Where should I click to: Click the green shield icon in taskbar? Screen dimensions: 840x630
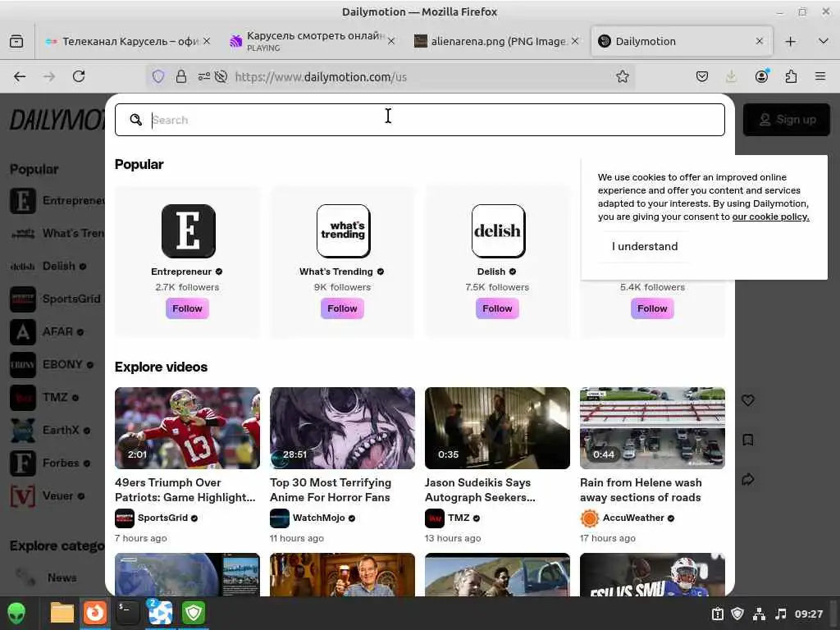pyautogui.click(x=194, y=614)
